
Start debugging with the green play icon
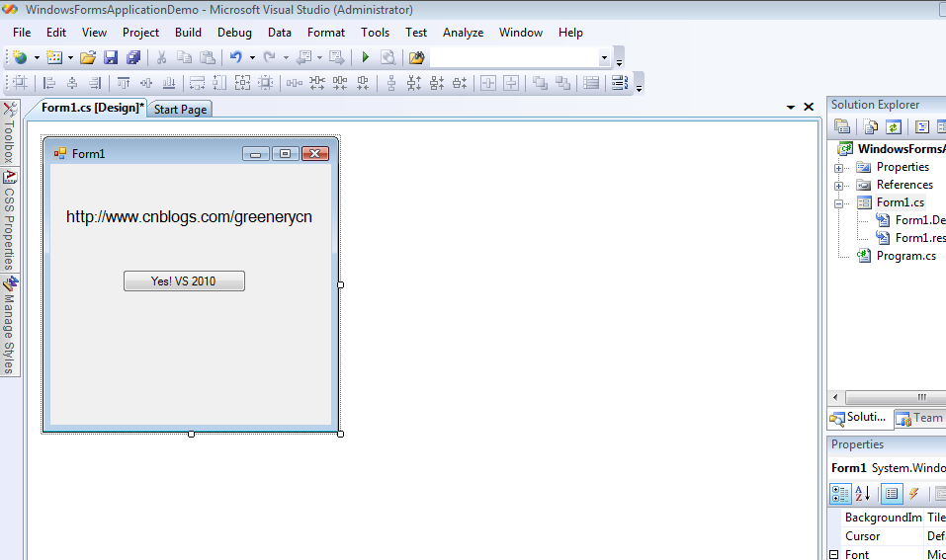pos(365,57)
